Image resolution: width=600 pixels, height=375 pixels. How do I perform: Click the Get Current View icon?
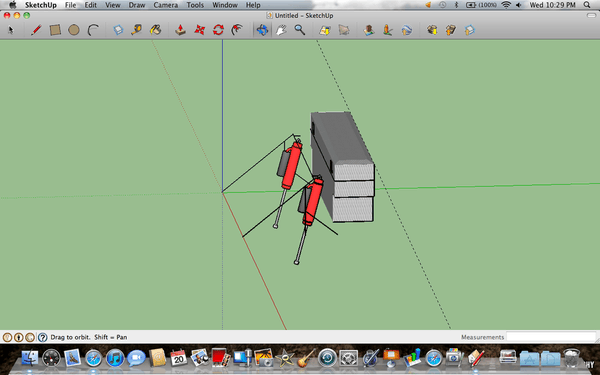point(369,30)
